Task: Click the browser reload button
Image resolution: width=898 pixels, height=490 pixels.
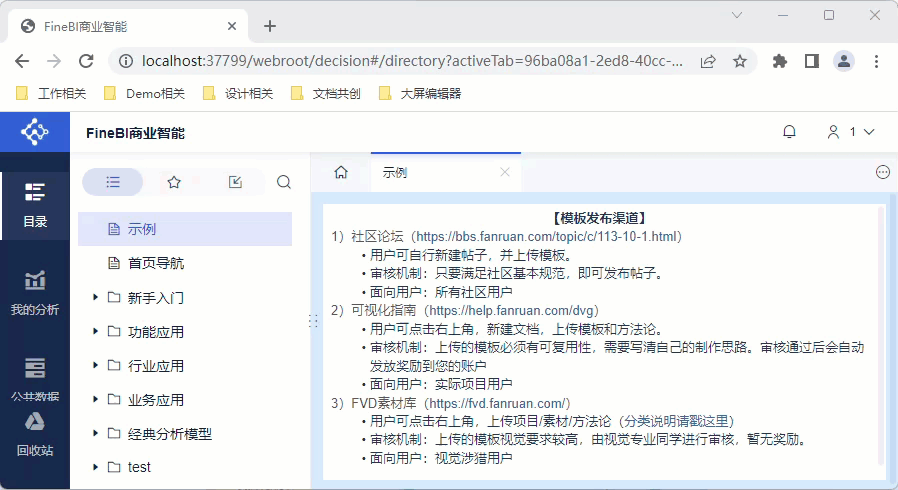Action: [x=86, y=61]
